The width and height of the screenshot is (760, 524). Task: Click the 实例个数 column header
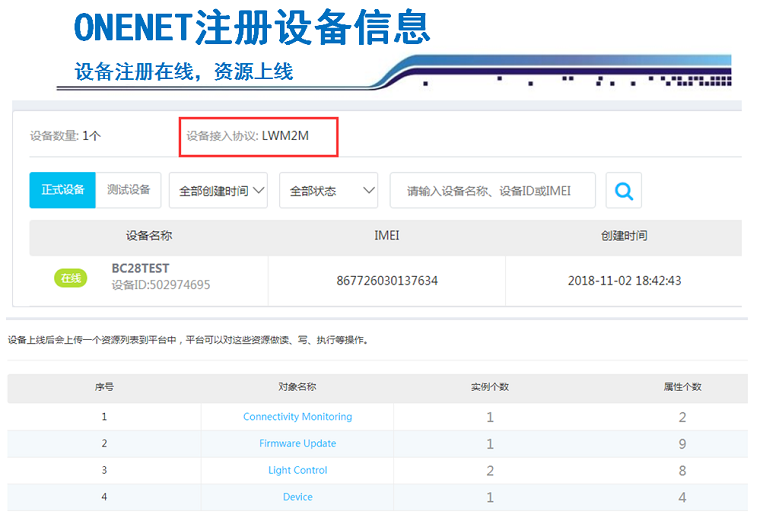[x=490, y=387]
